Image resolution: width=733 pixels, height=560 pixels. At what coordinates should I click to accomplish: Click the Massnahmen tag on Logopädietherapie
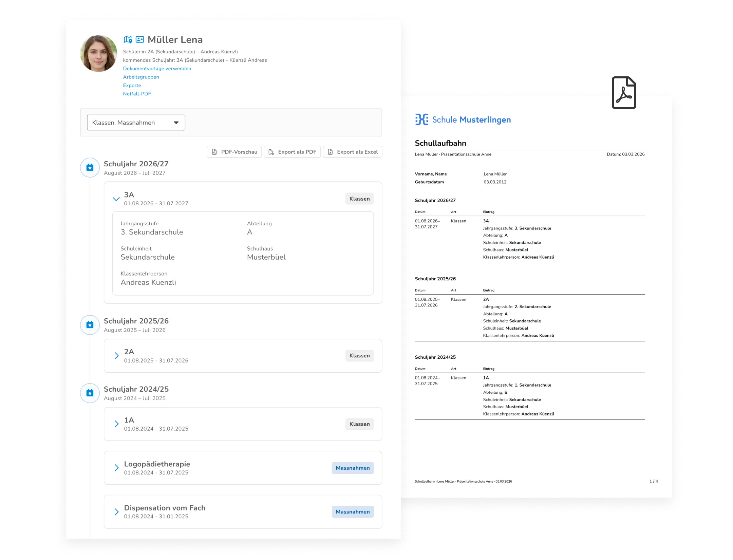[353, 468]
